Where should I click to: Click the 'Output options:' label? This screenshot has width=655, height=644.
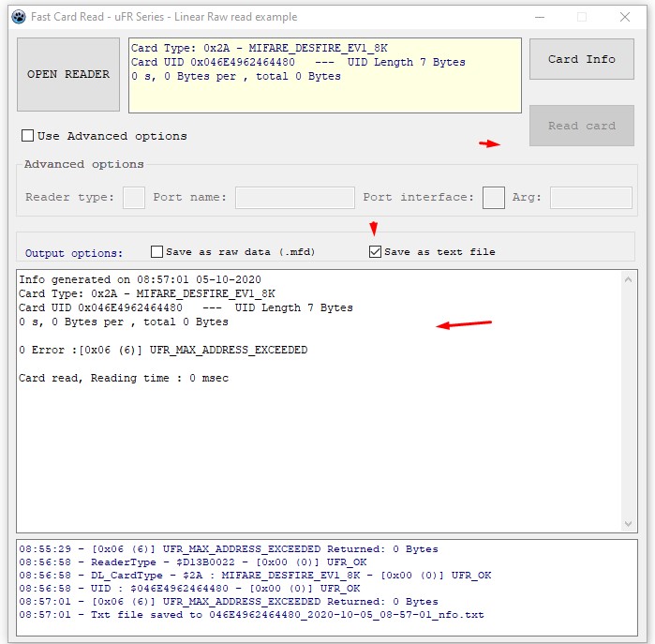[x=74, y=253]
